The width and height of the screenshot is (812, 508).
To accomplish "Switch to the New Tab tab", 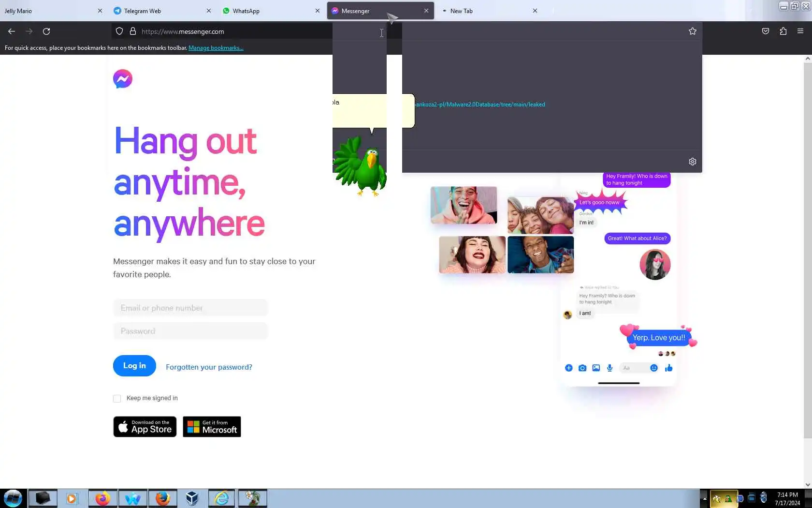I will (488, 11).
